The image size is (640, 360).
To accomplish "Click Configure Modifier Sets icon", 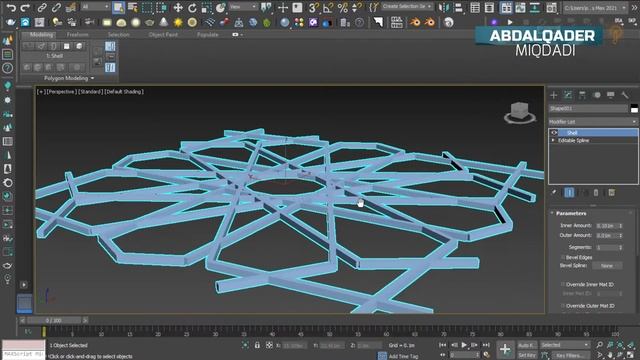I will pyautogui.click(x=611, y=193).
